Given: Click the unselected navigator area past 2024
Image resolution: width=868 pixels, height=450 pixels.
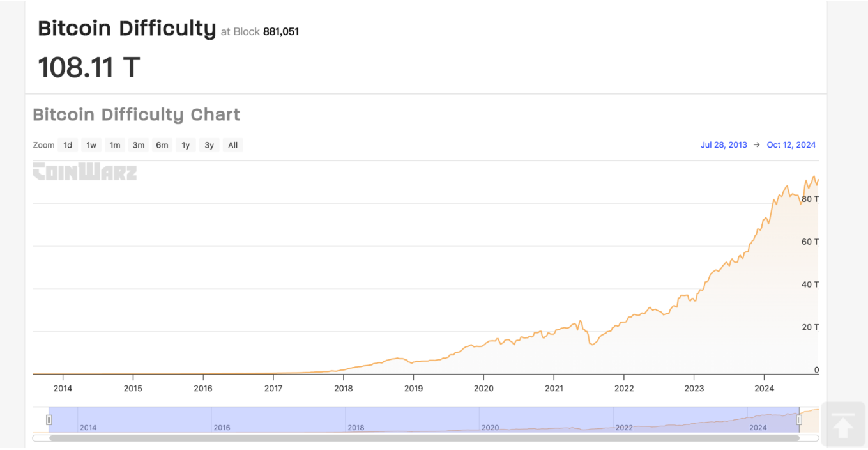Looking at the screenshot, I should (x=810, y=419).
